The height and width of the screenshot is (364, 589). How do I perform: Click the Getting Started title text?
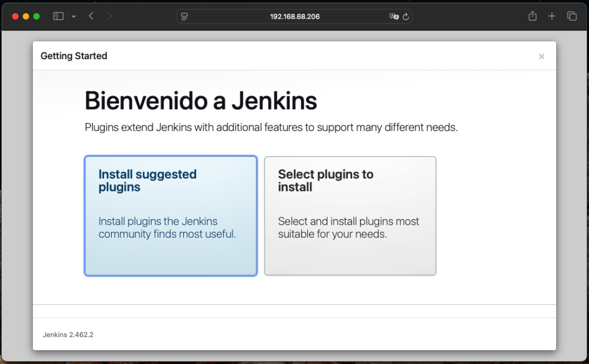point(74,56)
